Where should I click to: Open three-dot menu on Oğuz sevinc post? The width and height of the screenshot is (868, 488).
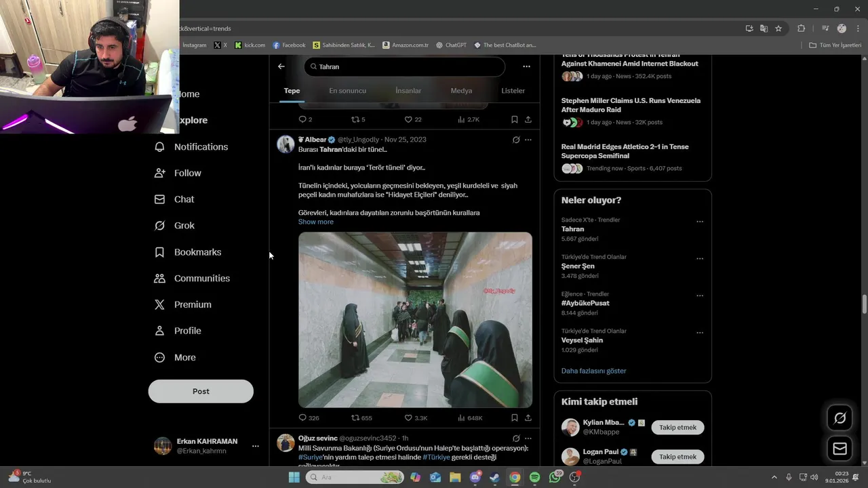click(528, 439)
